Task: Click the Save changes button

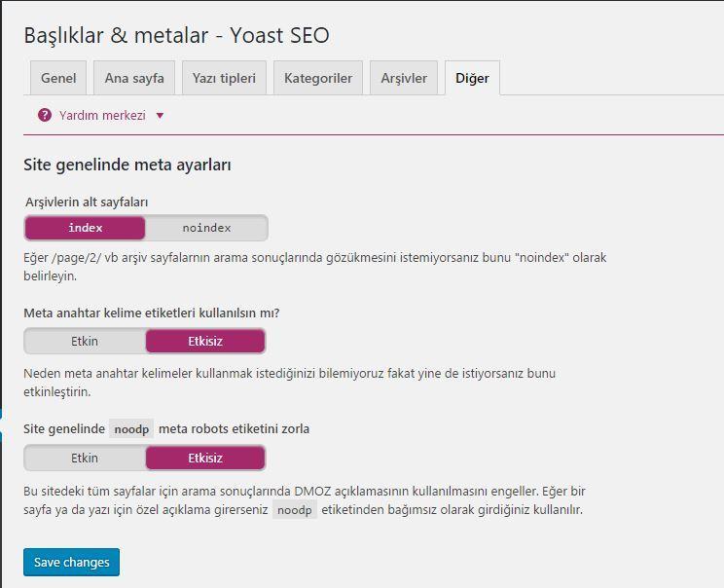Action: pos(72,562)
